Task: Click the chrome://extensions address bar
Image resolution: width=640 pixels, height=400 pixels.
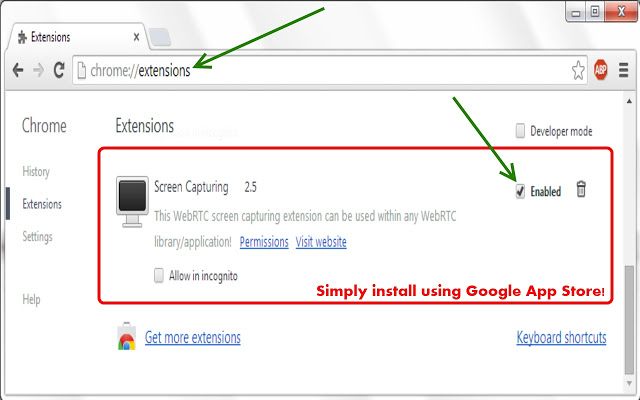Action: pyautogui.click(x=330, y=70)
